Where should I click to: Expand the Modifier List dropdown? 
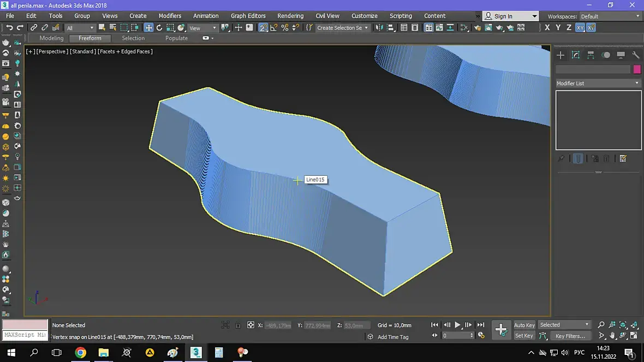(598, 83)
